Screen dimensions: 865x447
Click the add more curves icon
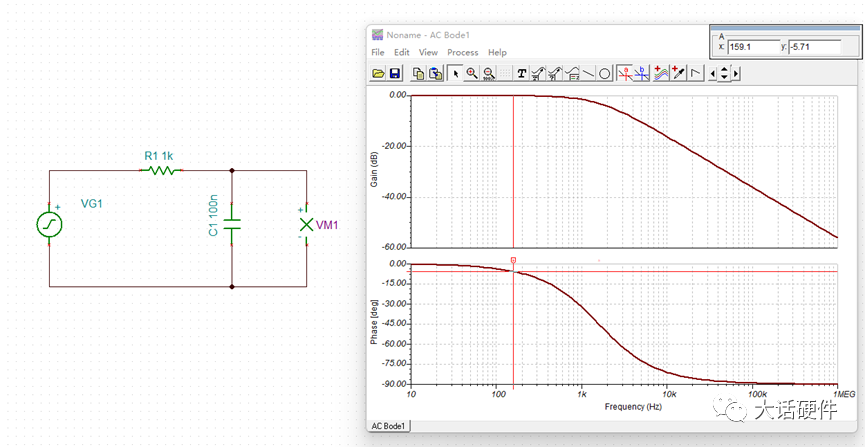(661, 73)
